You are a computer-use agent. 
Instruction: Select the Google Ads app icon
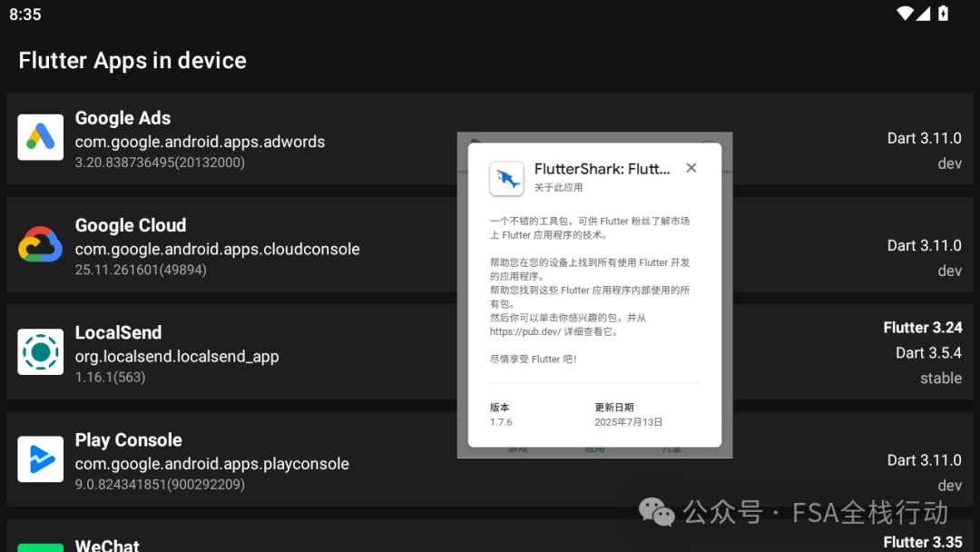tap(39, 137)
